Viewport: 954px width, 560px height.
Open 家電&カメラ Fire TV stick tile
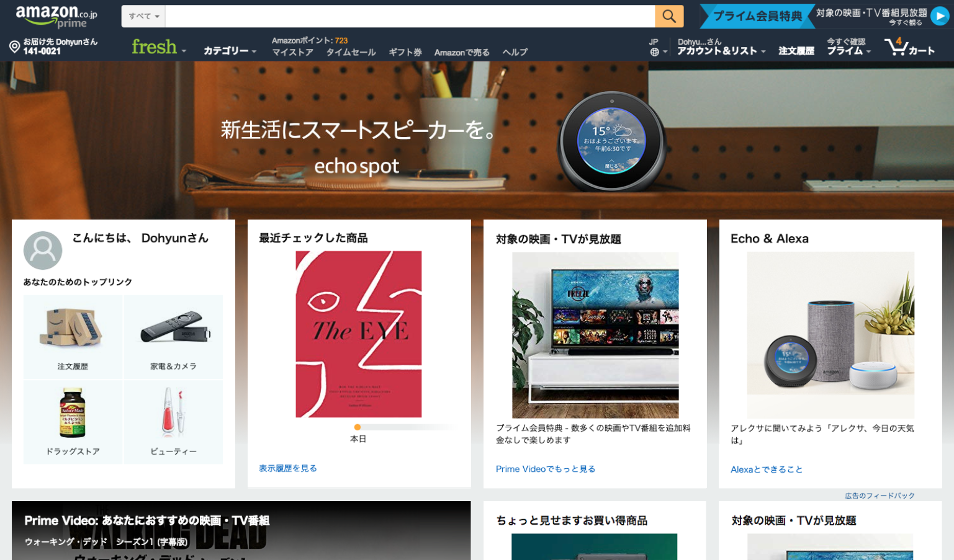[174, 337]
